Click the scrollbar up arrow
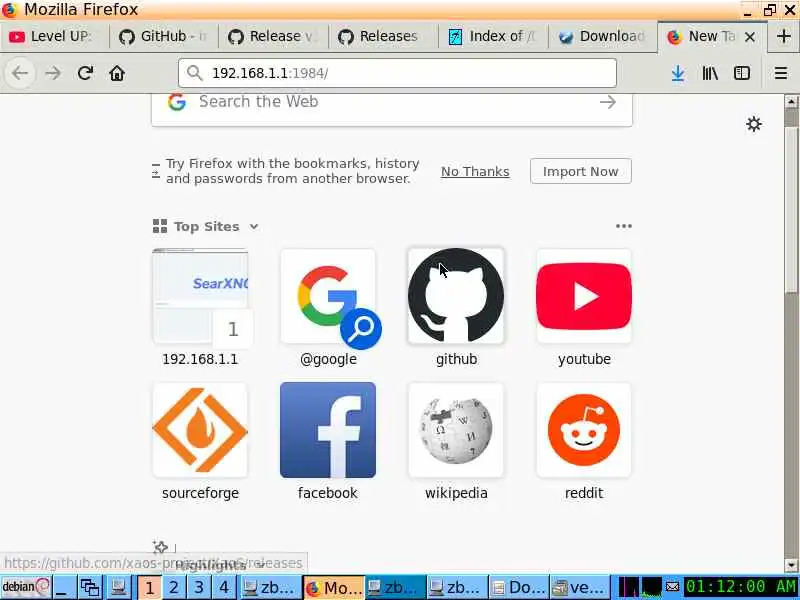The height and width of the screenshot is (600, 800). tap(791, 102)
